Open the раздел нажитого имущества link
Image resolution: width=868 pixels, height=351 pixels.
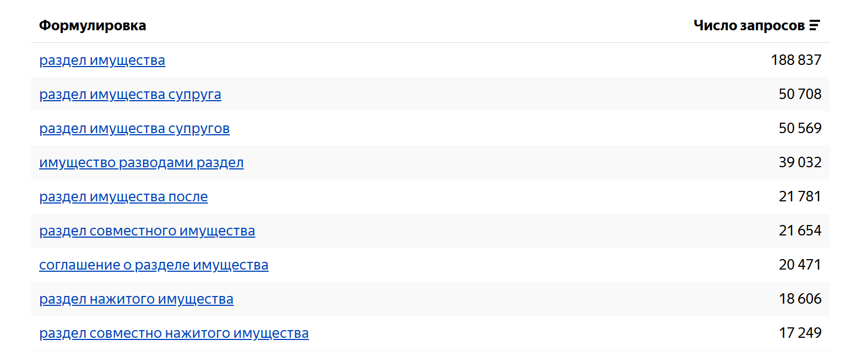coord(136,299)
